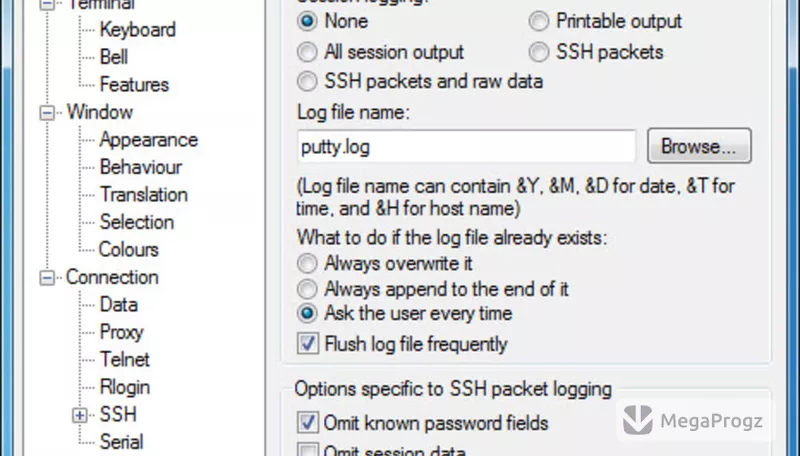Choose Always append to the end of it
The image size is (800, 456).
coord(307,289)
